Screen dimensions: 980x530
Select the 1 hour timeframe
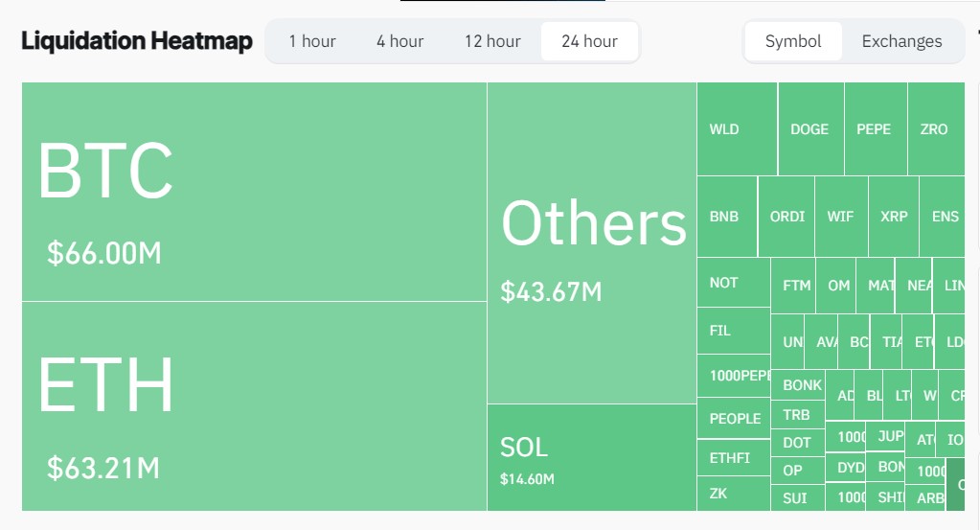coord(312,41)
